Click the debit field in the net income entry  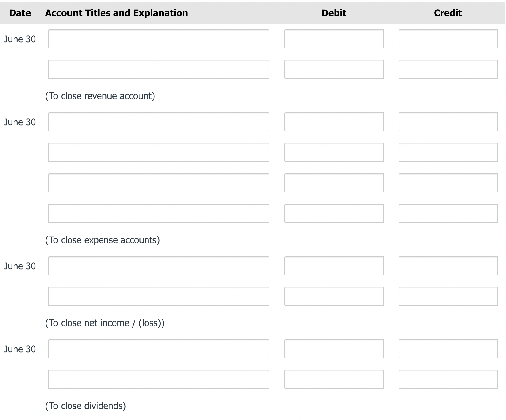tap(334, 266)
